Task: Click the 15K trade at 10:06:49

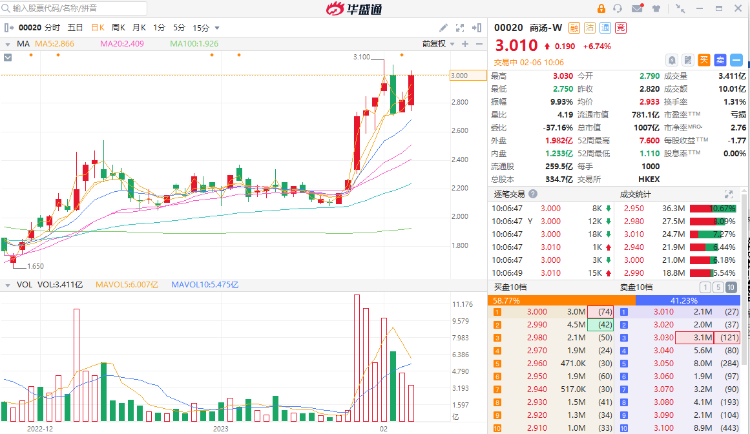Action: tap(595, 273)
